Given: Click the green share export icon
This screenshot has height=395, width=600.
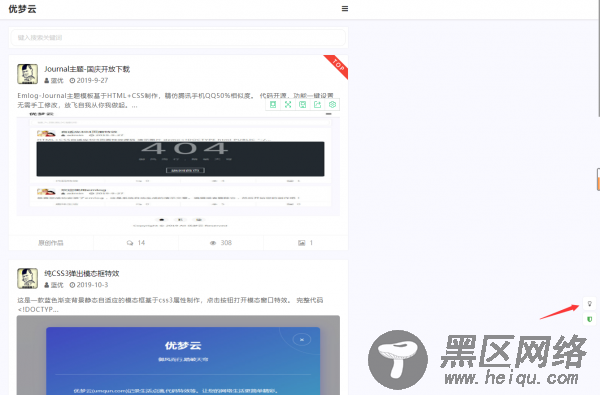Looking at the screenshot, I should (317, 104).
